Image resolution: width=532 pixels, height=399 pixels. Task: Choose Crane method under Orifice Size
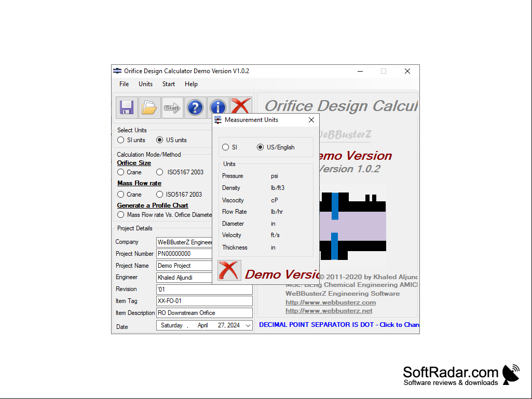point(121,172)
